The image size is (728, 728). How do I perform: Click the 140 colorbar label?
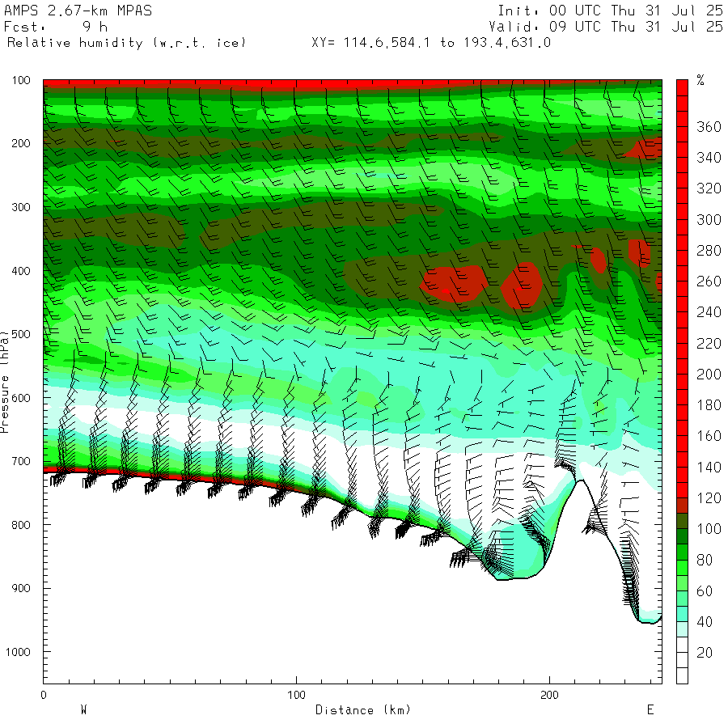click(709, 467)
